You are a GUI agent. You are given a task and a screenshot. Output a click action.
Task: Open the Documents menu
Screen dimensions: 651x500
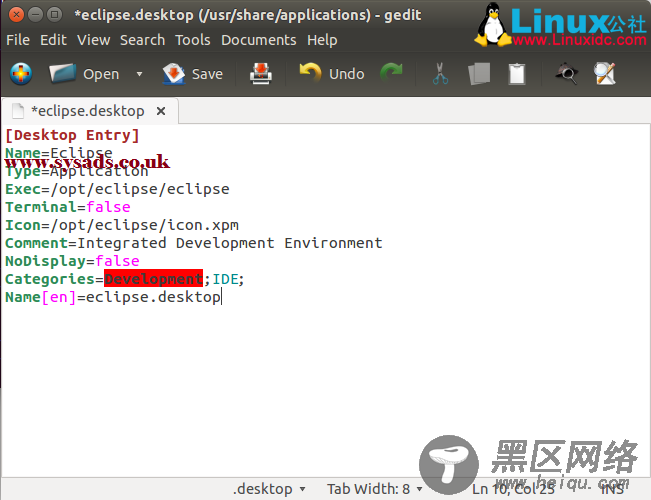pyautogui.click(x=259, y=40)
